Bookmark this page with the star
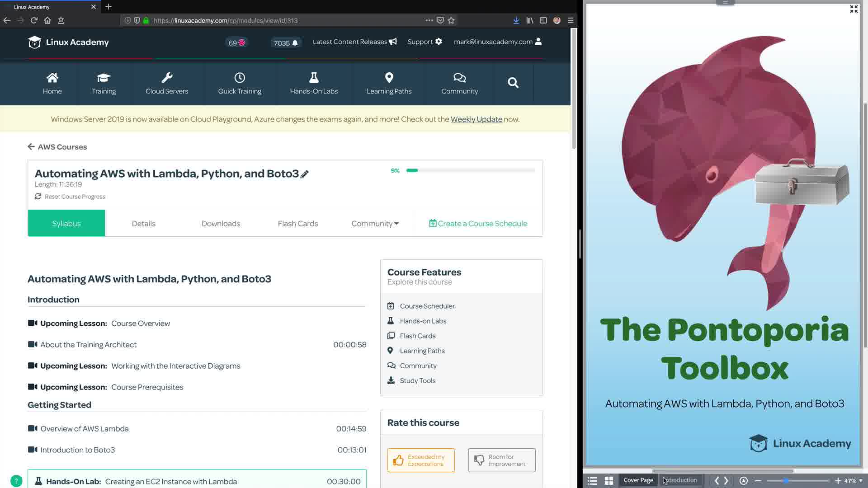Viewport: 868px width, 488px height. [x=451, y=20]
